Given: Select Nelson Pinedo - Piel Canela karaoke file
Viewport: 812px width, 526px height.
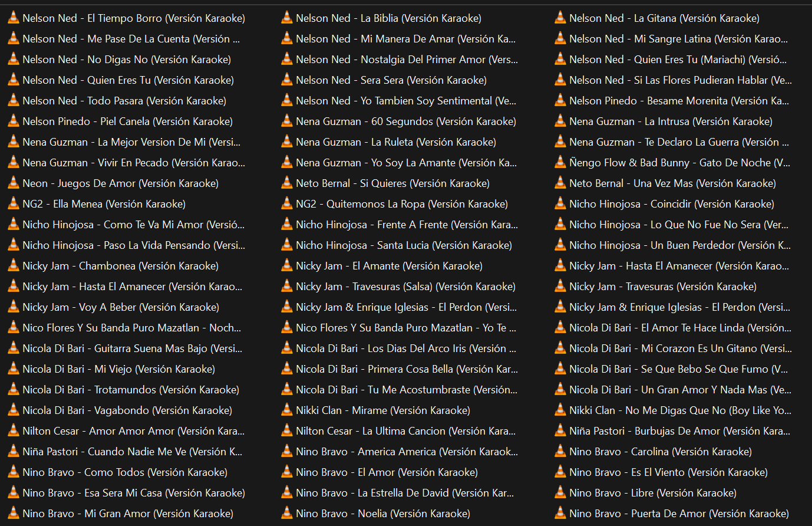Looking at the screenshot, I should click(x=127, y=121).
